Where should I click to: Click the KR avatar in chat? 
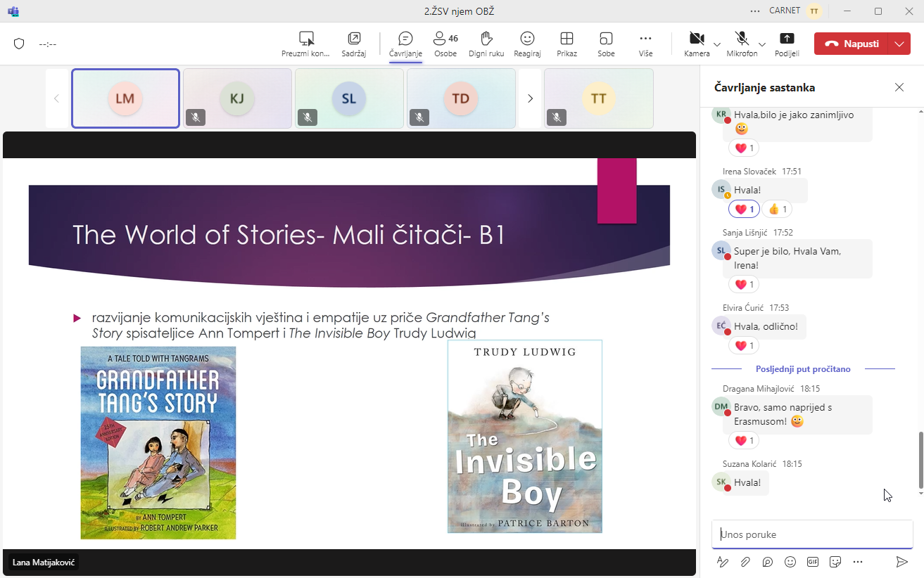coord(721,115)
